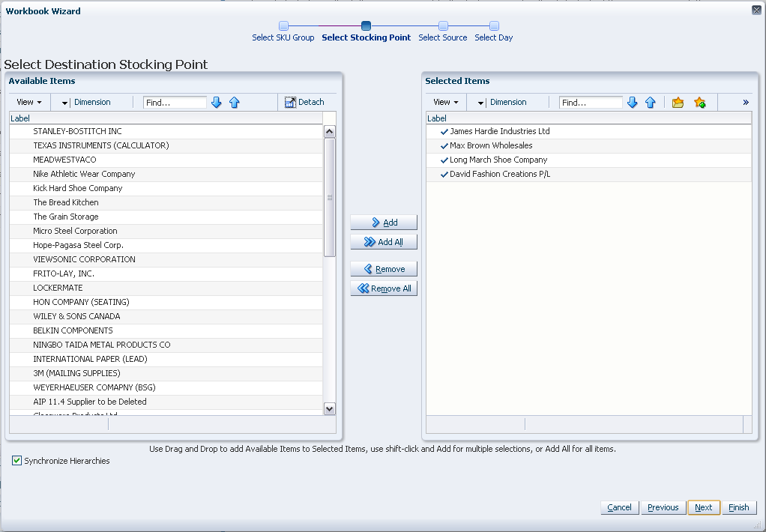The height and width of the screenshot is (532, 766).
Task: Select HON COMPANY (SEATING) row
Action: (166, 302)
